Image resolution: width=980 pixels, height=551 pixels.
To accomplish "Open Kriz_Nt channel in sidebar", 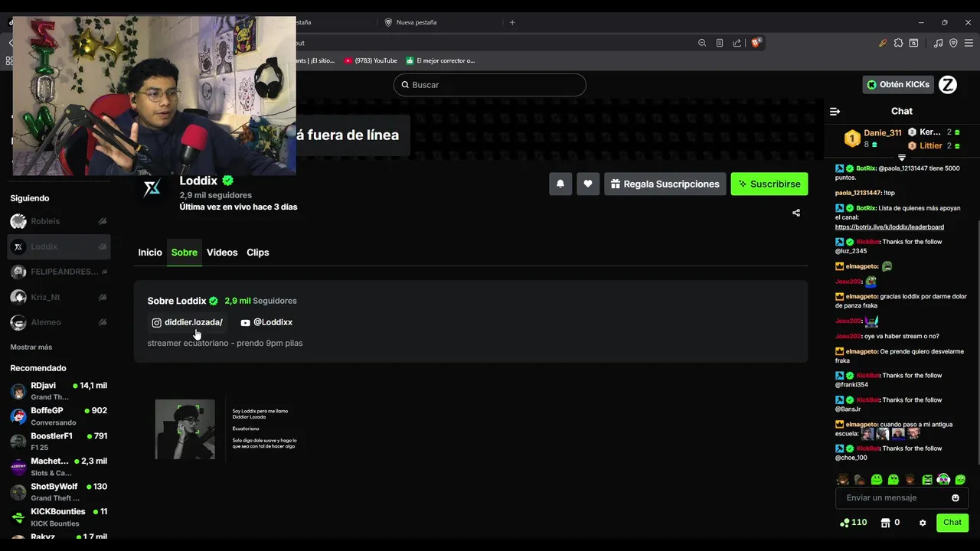I will click(59, 297).
